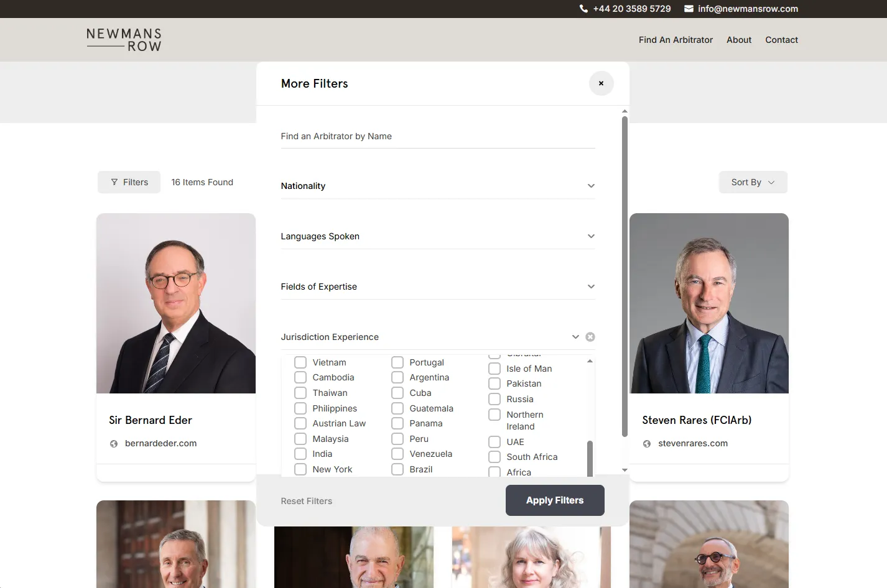
Task: Click the phone icon in the top bar
Action: [583, 9]
